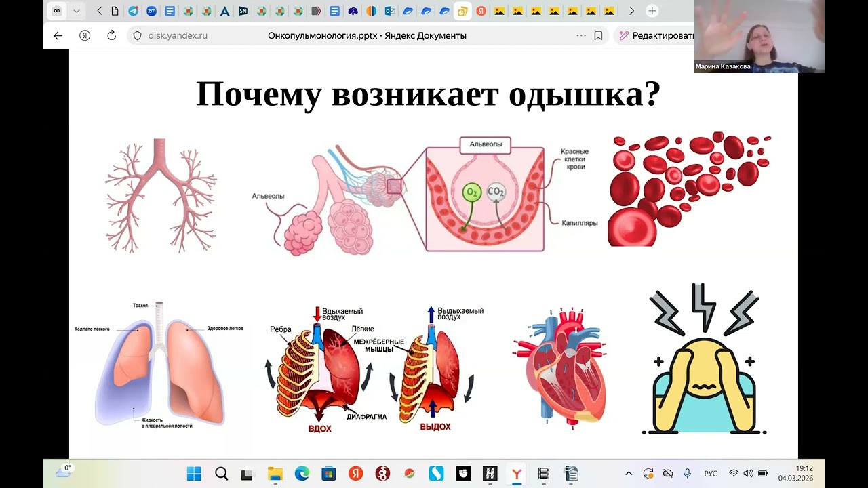Open the volume speaker icon in the tray
Viewport: 868px width, 488px height.
(748, 473)
